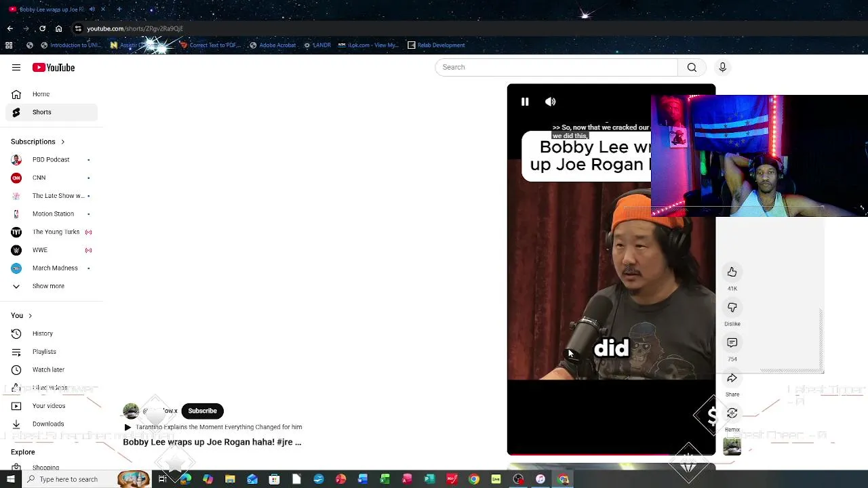Open Introduction to UNI bookmark
Screen dimensions: 868x488
[71, 45]
